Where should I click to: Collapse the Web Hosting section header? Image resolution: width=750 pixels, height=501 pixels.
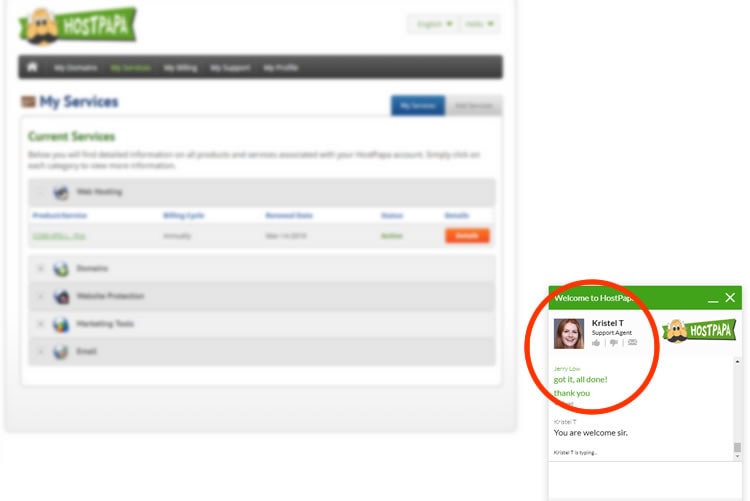[262, 192]
